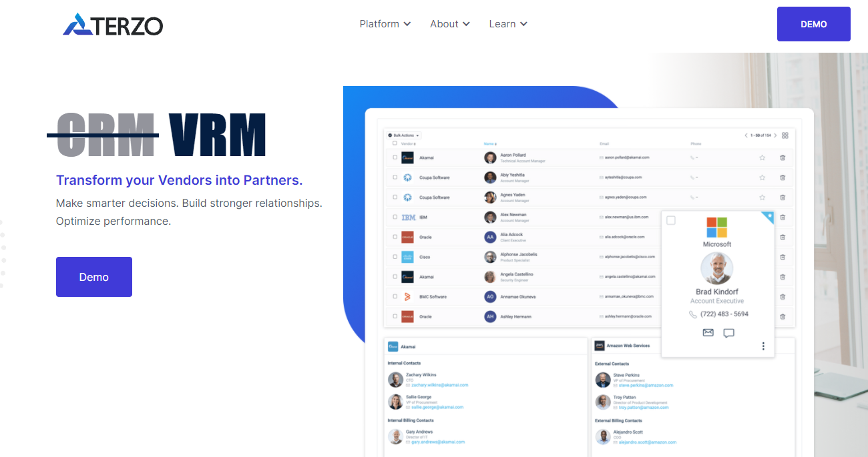Click email aaron.pollard@akamai.com
Screen dimensions: 868x457
[x=627, y=157]
